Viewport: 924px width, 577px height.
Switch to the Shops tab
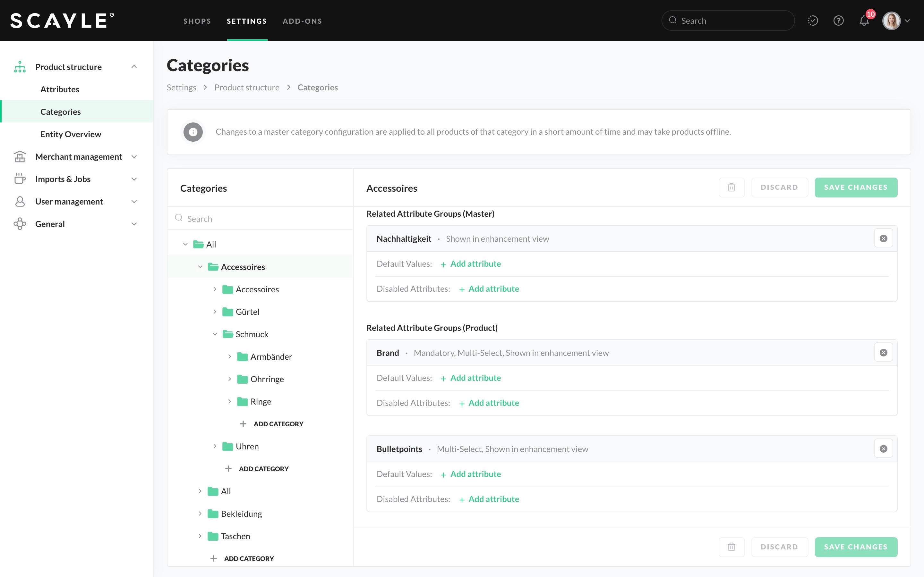(x=197, y=21)
